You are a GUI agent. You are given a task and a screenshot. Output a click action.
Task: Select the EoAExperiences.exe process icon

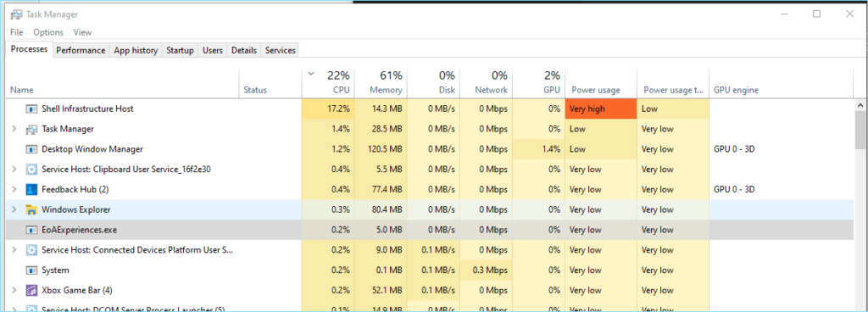[31, 230]
